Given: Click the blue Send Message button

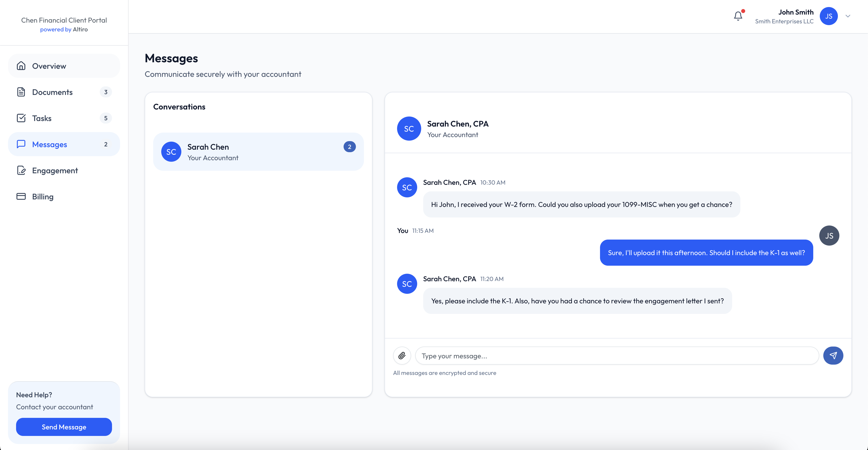Looking at the screenshot, I should (64, 427).
